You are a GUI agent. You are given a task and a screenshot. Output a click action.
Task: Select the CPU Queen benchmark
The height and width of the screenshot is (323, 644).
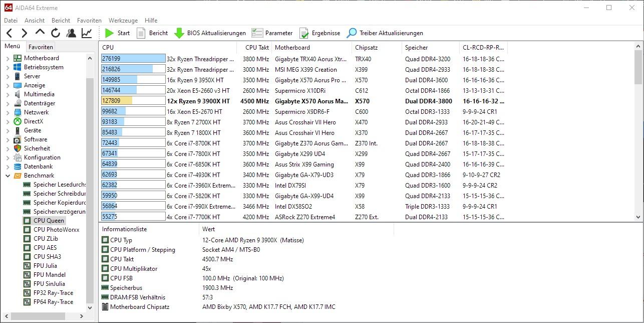(x=44, y=221)
